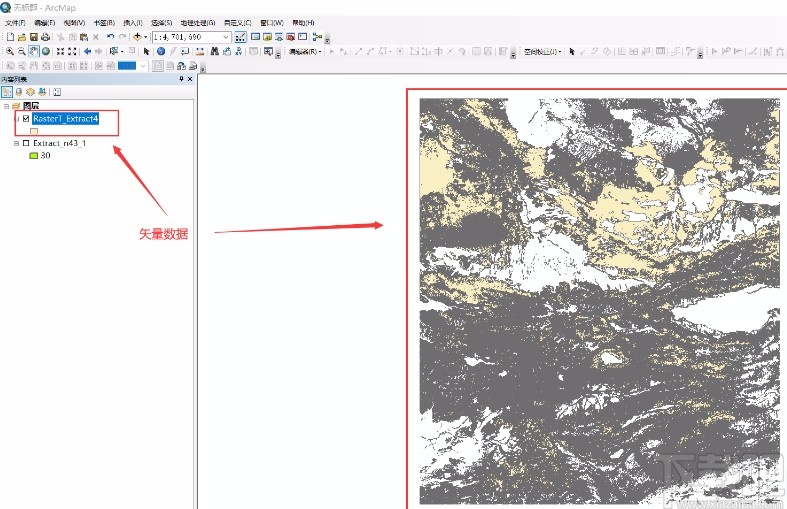Select the Pan hand tool
The height and width of the screenshot is (509, 787).
click(x=34, y=51)
